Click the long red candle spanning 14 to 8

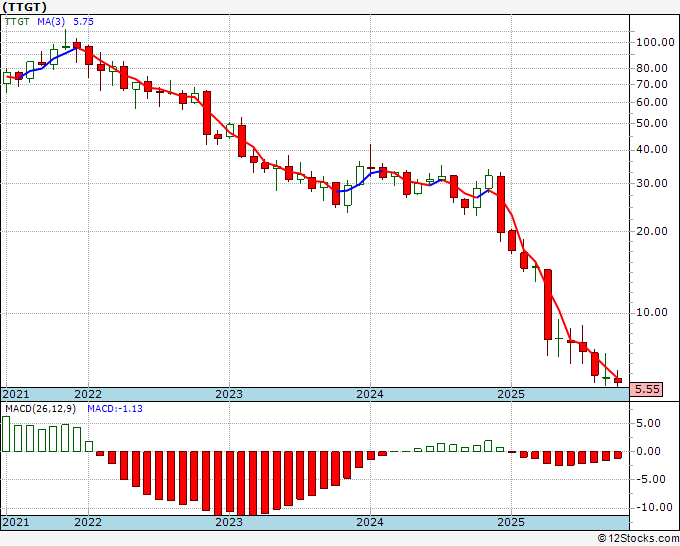tap(548, 304)
